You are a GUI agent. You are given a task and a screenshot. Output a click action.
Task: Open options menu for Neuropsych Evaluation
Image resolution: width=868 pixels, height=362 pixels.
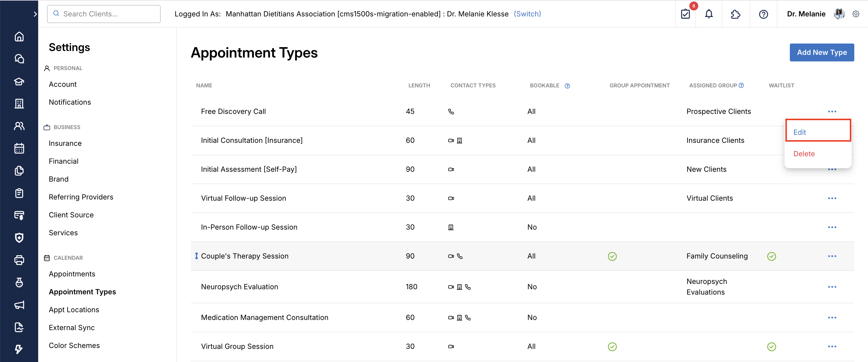(x=832, y=287)
